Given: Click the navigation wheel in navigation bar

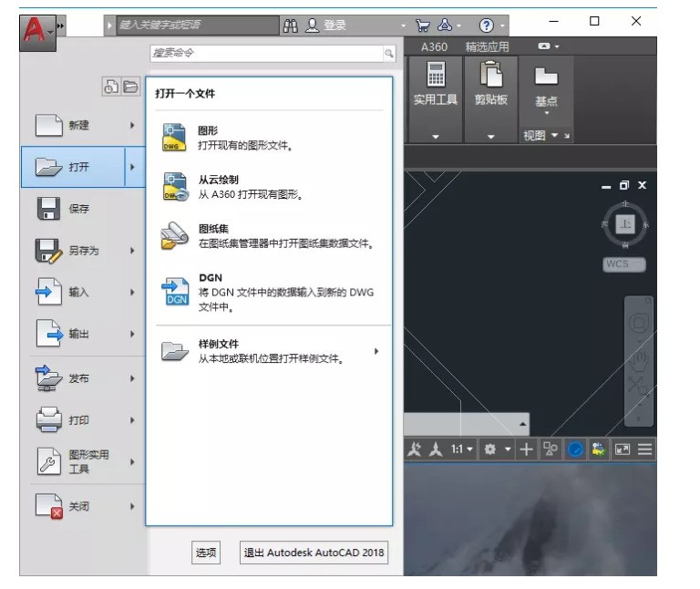Looking at the screenshot, I should tap(638, 323).
